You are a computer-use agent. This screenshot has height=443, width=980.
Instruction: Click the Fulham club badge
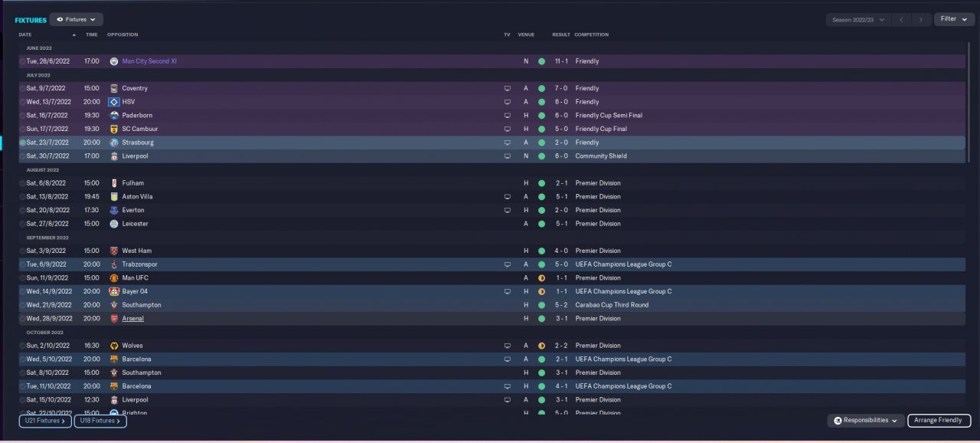coord(114,183)
